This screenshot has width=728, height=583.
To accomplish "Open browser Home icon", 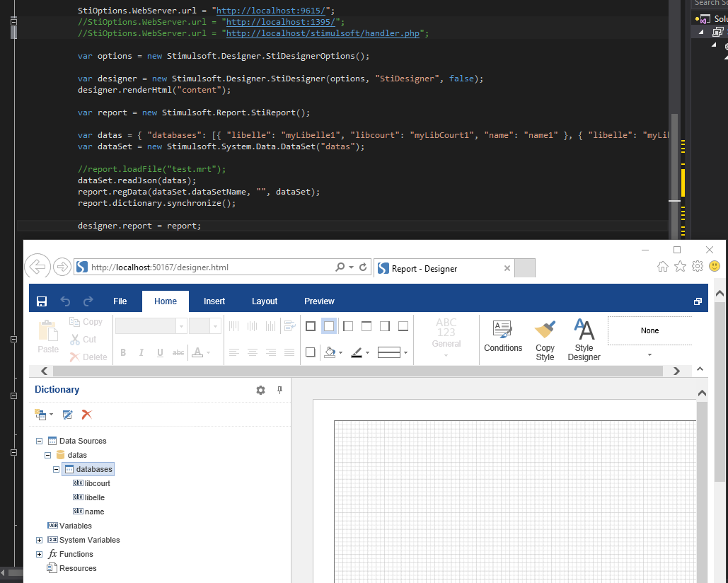I will tap(663, 267).
